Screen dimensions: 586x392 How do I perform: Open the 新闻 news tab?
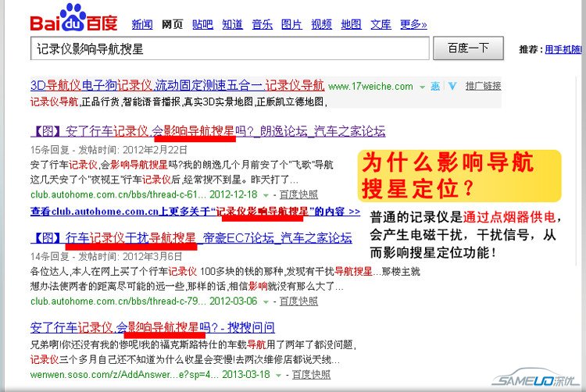142,25
